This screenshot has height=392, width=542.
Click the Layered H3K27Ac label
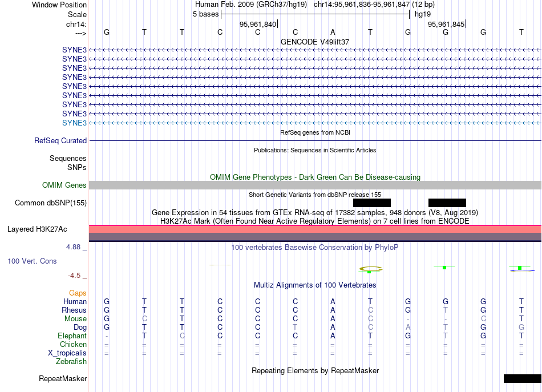[x=37, y=229]
